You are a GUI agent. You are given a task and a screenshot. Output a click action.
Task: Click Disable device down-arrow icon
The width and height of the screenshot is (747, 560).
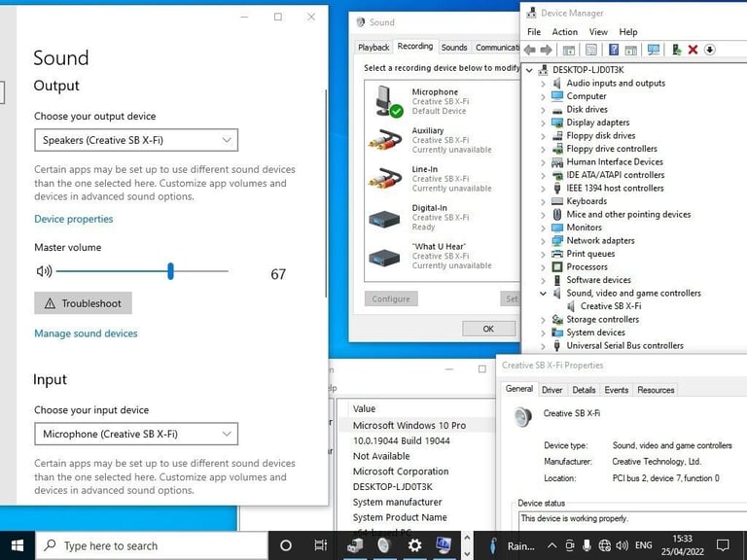coord(709,50)
